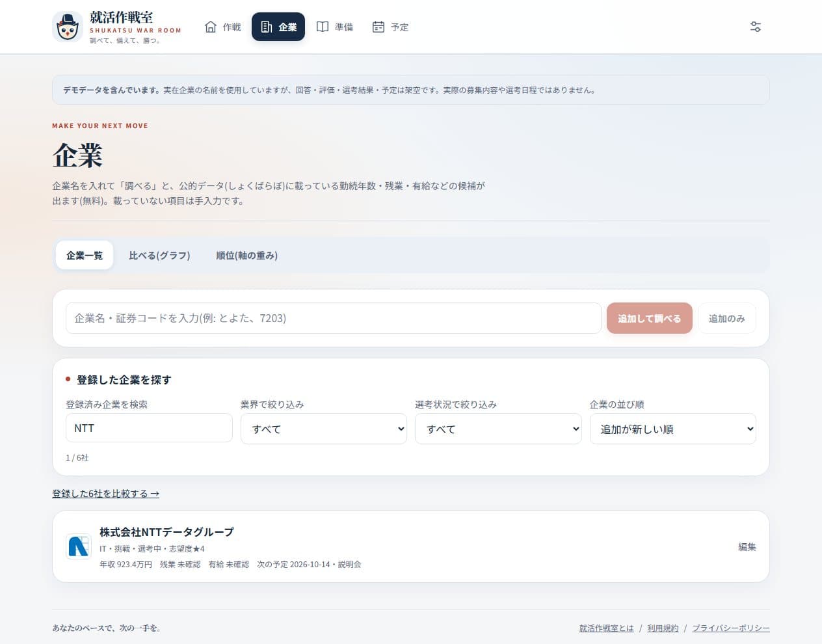Image resolution: width=822 pixels, height=644 pixels.
Task: Open the 業界で絞り込み dropdown
Action: point(324,429)
